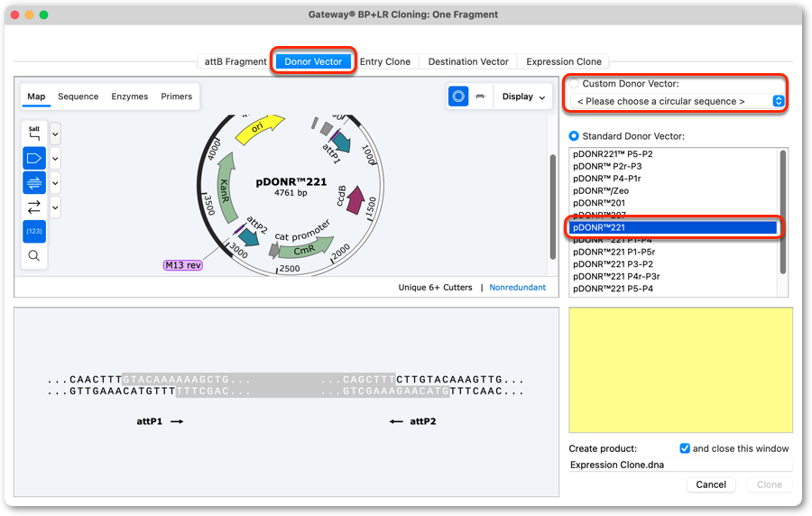Toggle the show features arrow icon

34,159
